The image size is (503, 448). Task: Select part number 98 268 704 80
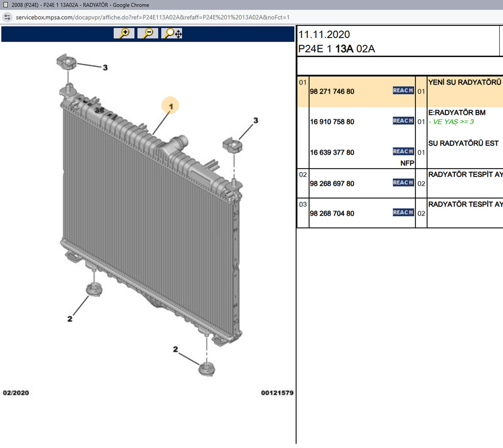(332, 213)
